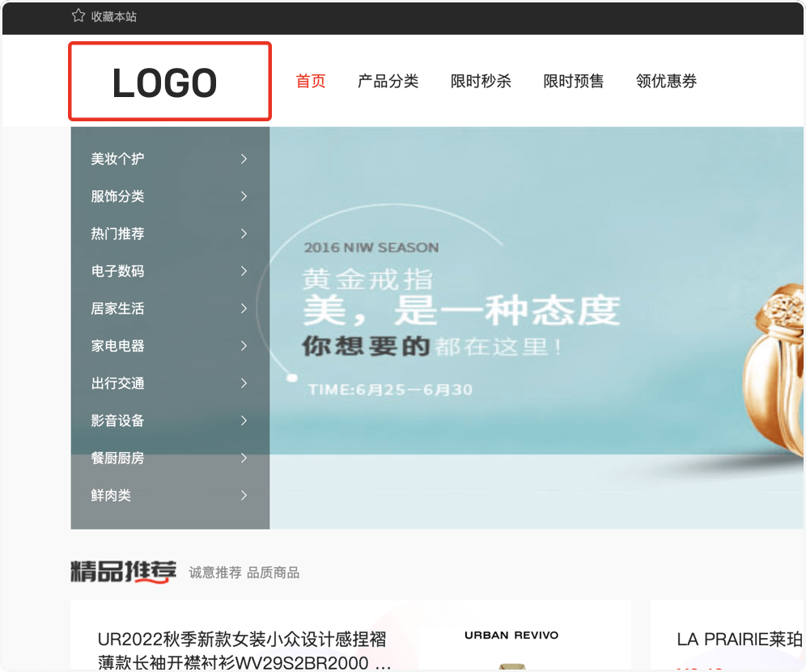Open the 产品分类 menu item
806x672 pixels.
388,81
